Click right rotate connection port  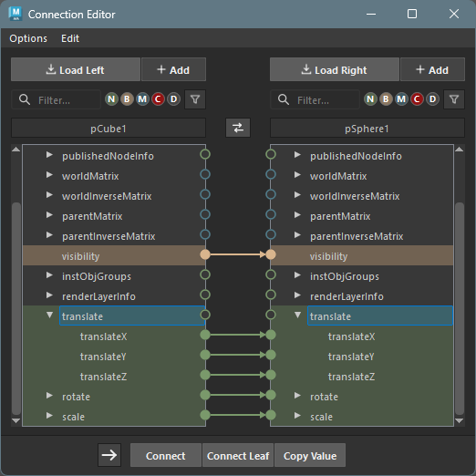click(x=271, y=395)
